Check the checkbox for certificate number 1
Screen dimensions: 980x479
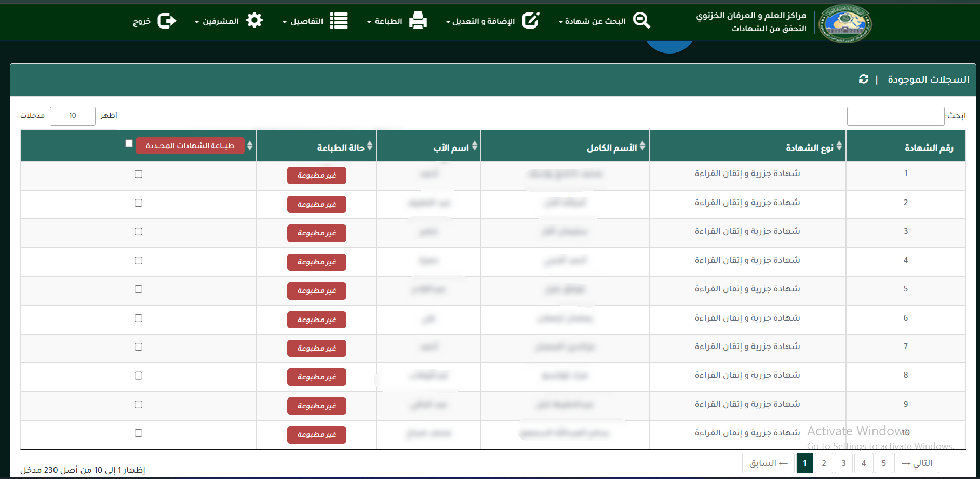coord(138,174)
